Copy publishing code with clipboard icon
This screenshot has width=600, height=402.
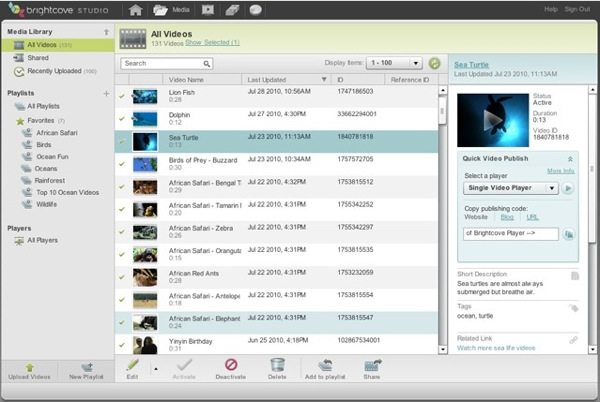click(x=569, y=234)
